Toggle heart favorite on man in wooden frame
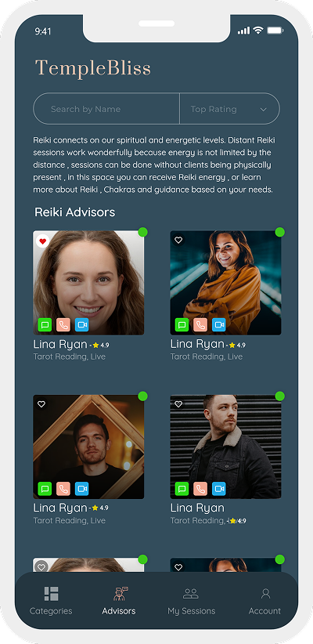313x644 pixels. click(x=41, y=404)
